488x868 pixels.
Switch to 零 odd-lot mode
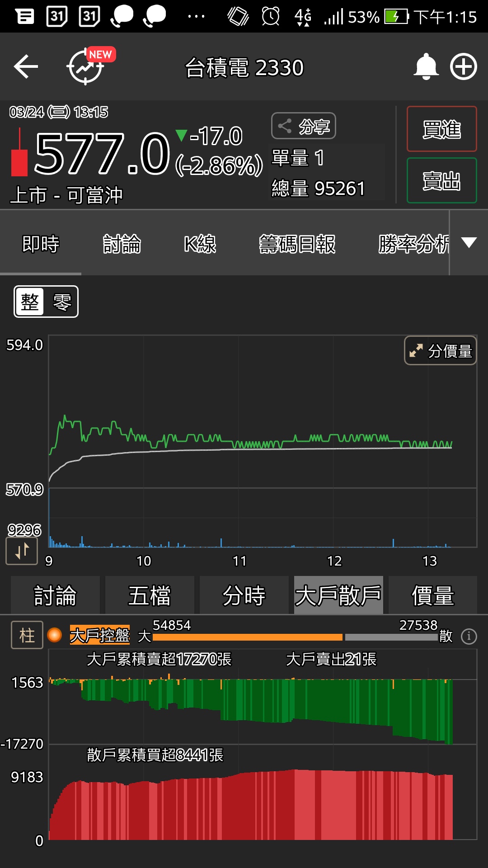click(x=62, y=302)
